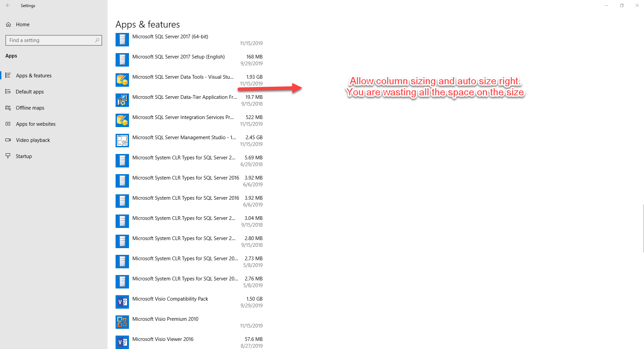Screen dimensions: 644x349
Task: Click icon of the 2.80 MB CLR Types app
Action: tap(122, 241)
